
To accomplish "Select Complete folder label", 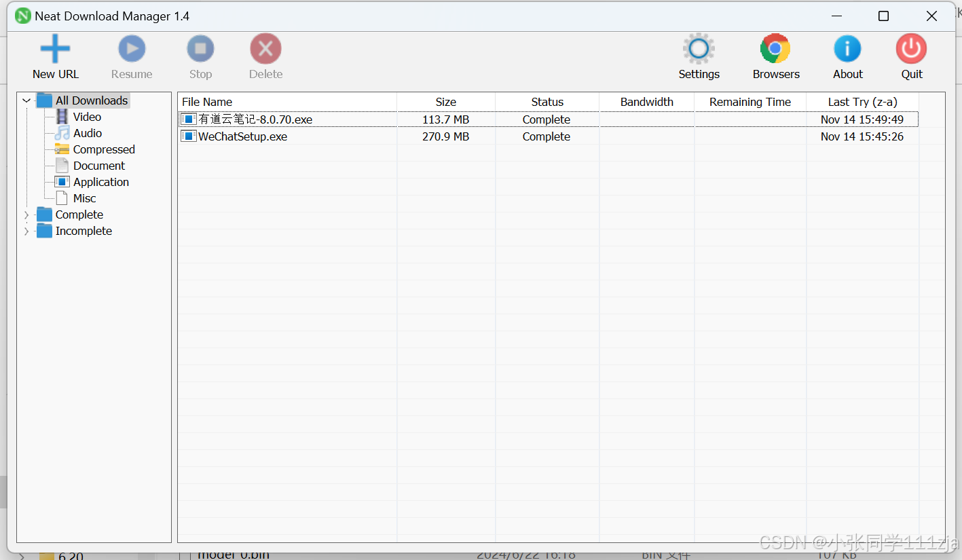I will (x=79, y=214).
